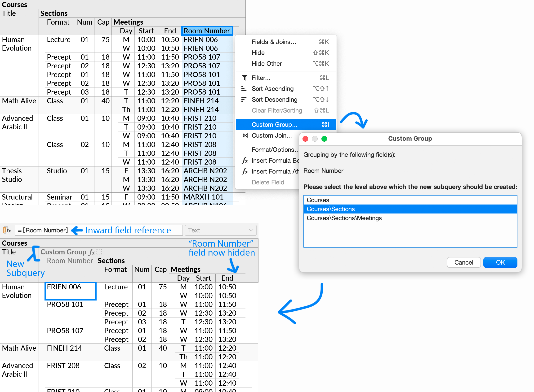The width and height of the screenshot is (534, 392).
Task: Choose Custom Group from the context menu
Action: pos(275,124)
